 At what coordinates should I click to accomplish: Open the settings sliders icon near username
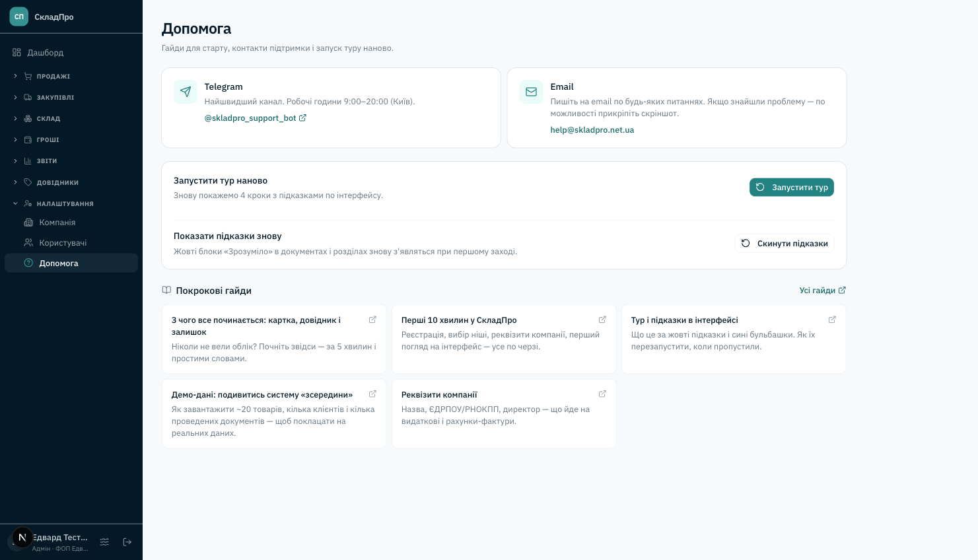tap(104, 542)
